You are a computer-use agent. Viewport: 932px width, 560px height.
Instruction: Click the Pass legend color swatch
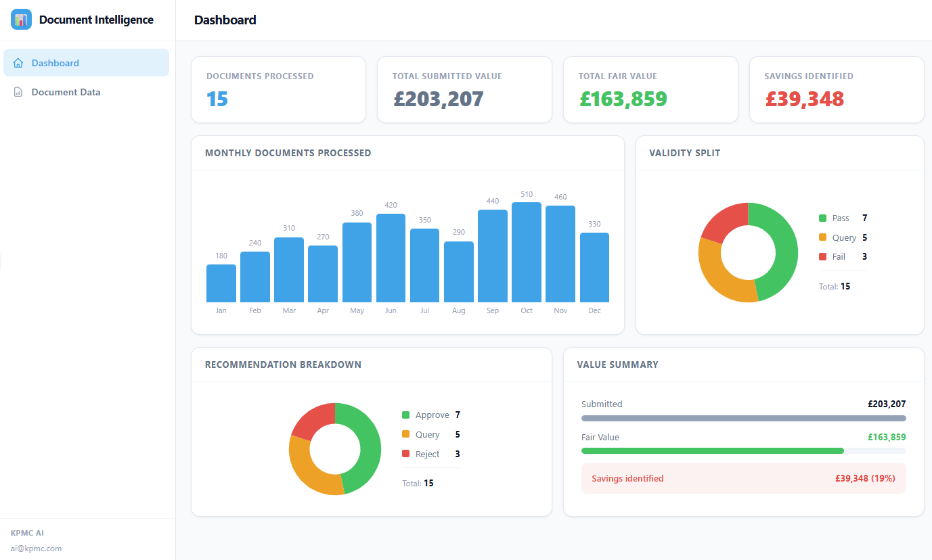click(x=821, y=218)
